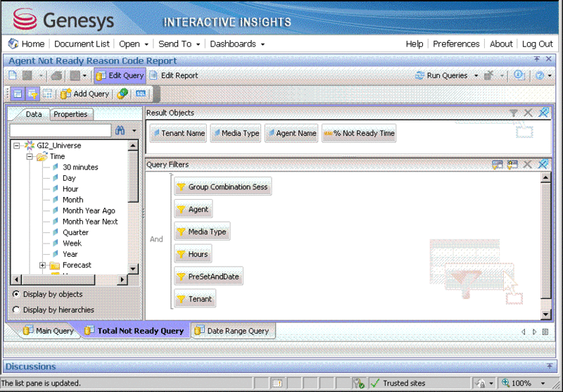Click the browser zoom 100% control

pos(524,383)
